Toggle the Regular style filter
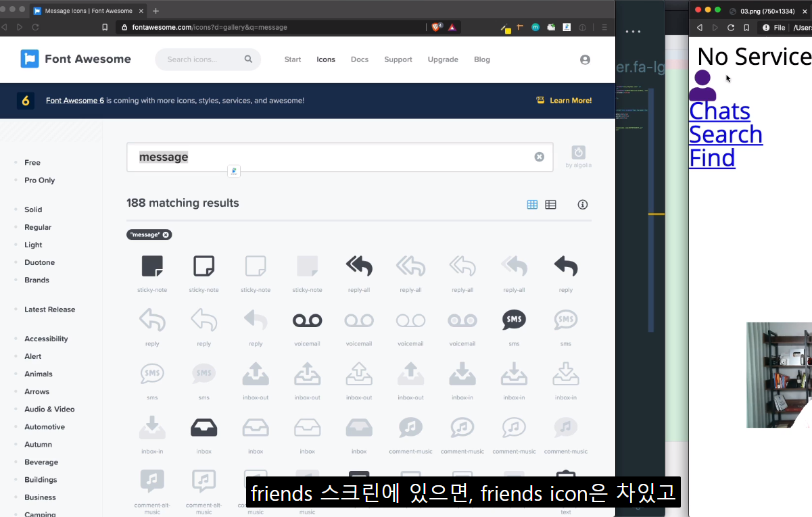The width and height of the screenshot is (812, 517). click(x=38, y=227)
